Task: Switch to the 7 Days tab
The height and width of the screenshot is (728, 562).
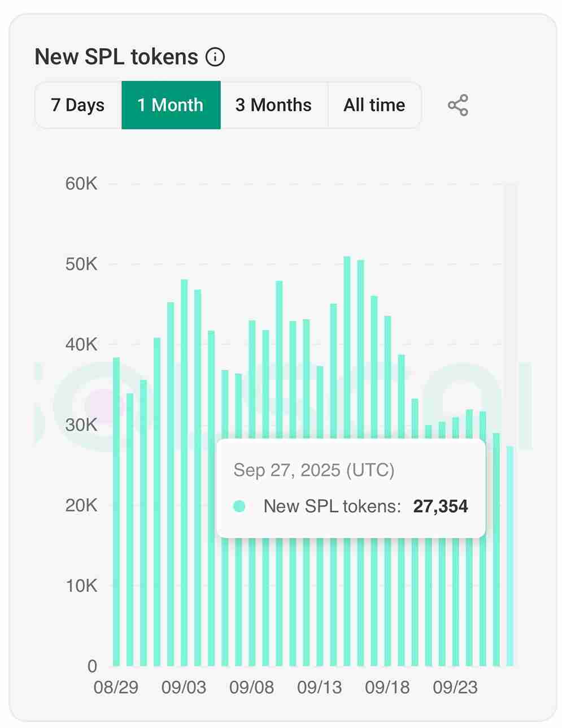Action: tap(78, 105)
